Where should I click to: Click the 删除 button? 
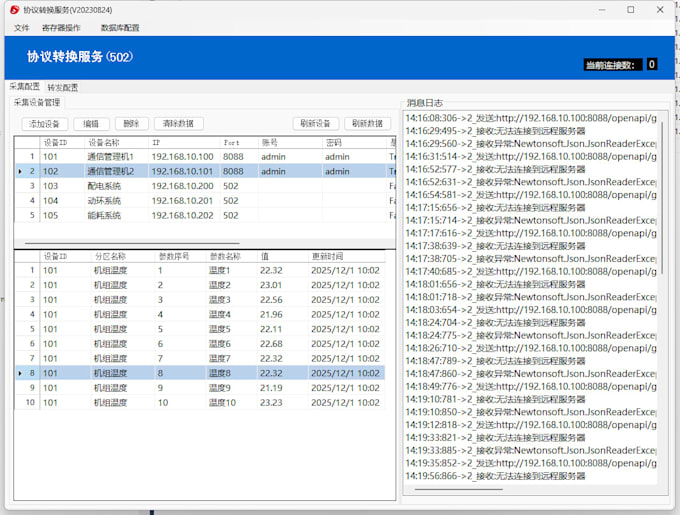(x=131, y=124)
